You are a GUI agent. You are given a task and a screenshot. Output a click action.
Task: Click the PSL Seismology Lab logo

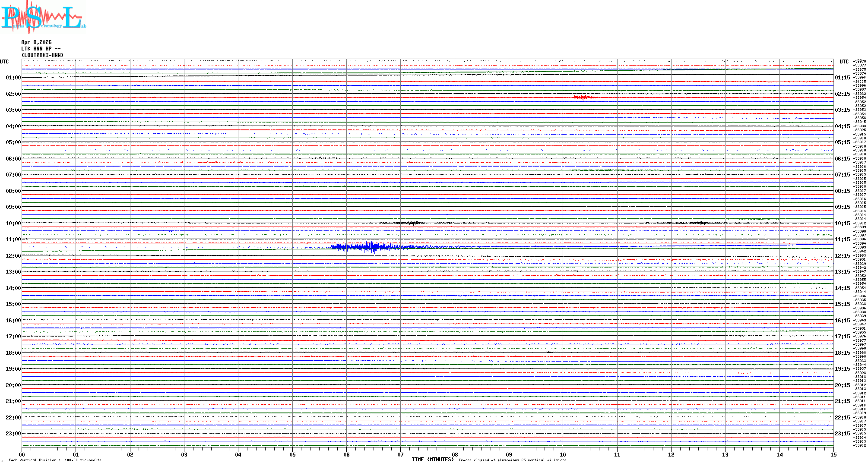coord(43,17)
